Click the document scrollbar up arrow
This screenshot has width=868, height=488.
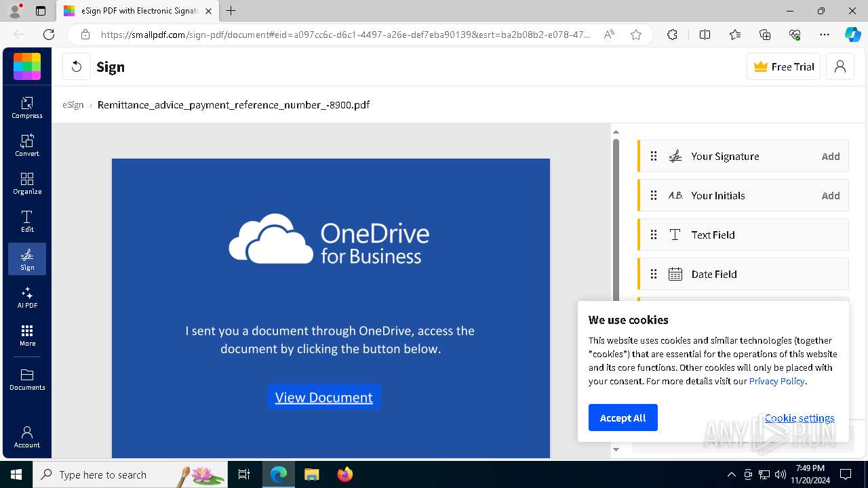(616, 132)
